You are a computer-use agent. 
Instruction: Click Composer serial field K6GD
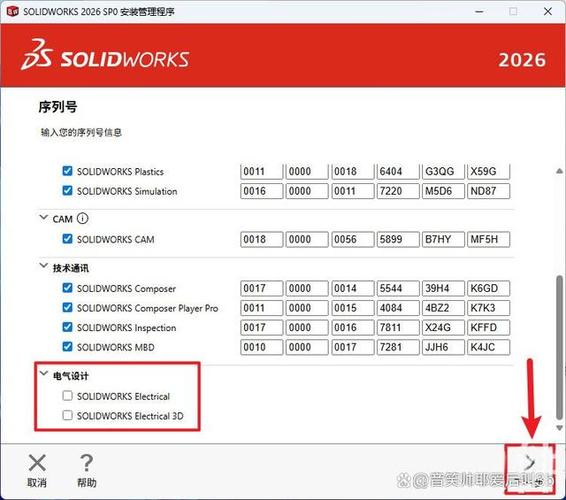tap(488, 288)
